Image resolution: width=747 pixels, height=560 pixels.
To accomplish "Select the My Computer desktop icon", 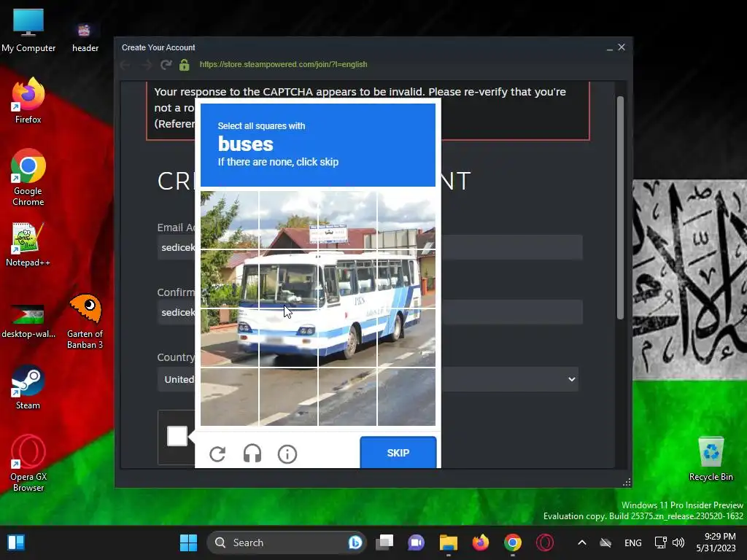I will (x=28, y=31).
